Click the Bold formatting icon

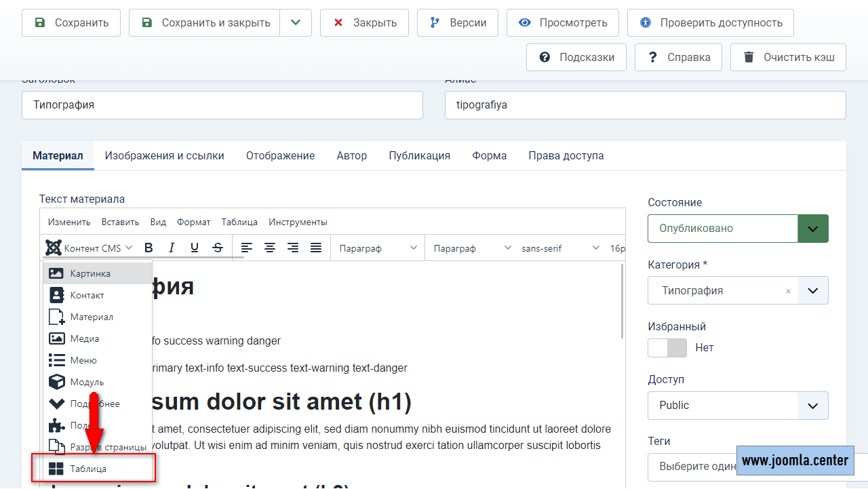click(149, 248)
